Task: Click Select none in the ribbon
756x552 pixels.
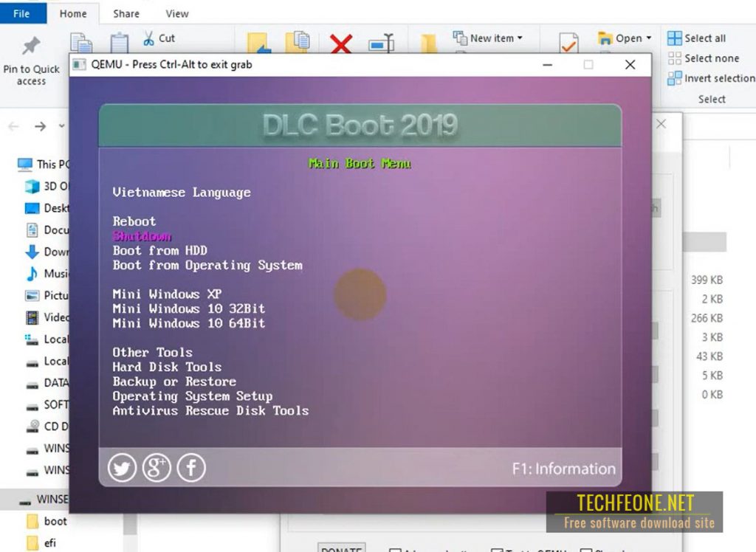Action: coord(704,58)
